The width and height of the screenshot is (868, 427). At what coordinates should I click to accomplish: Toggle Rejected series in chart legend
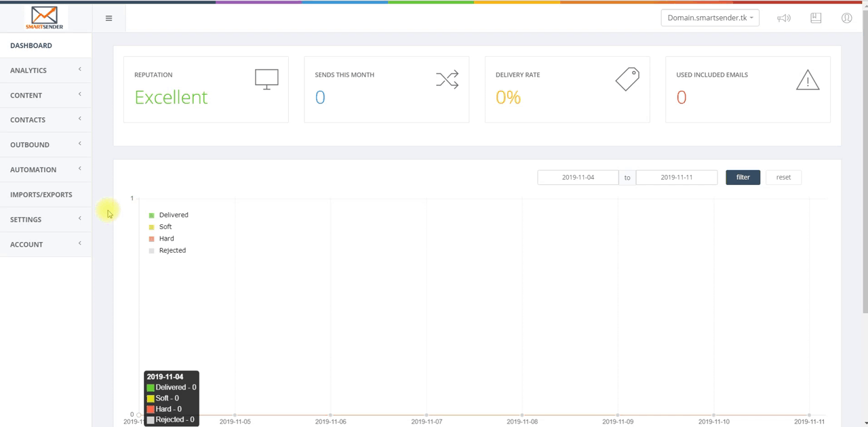(x=172, y=251)
